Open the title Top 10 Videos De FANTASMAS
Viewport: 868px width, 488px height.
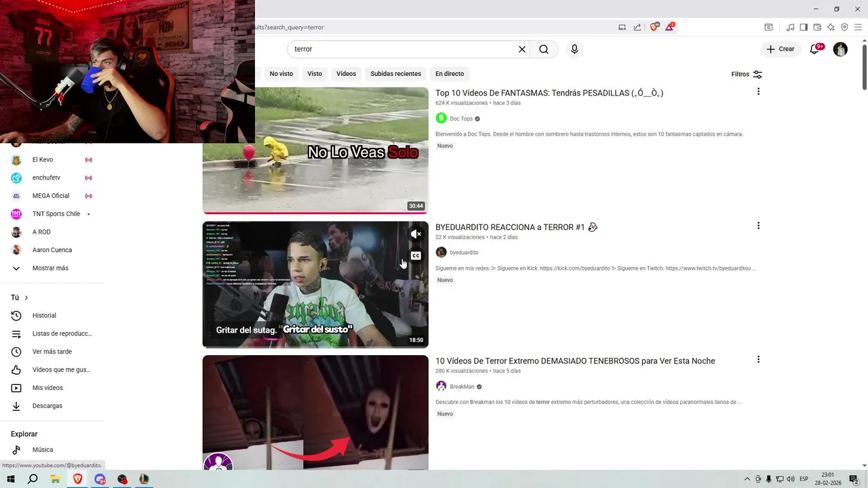549,93
